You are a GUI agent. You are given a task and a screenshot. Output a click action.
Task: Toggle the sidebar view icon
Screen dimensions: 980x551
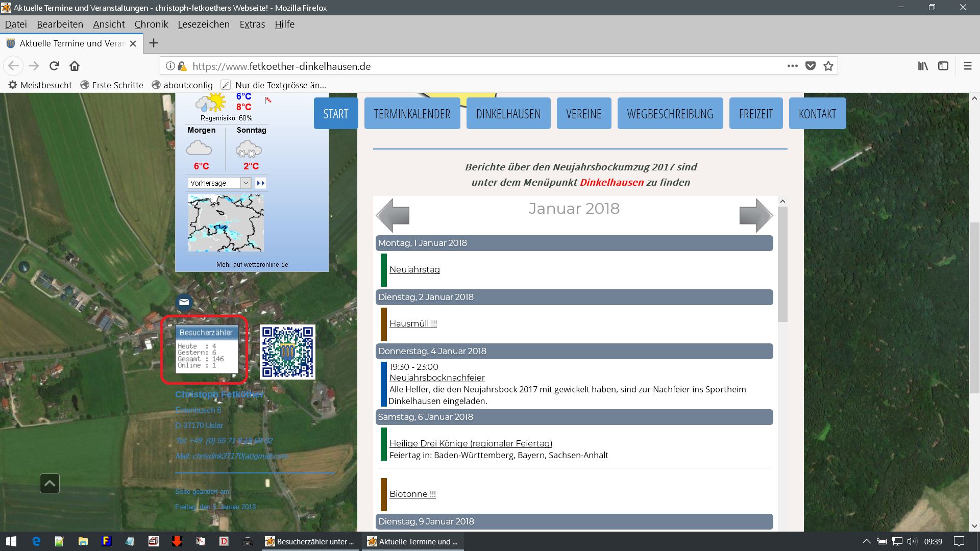(x=943, y=66)
